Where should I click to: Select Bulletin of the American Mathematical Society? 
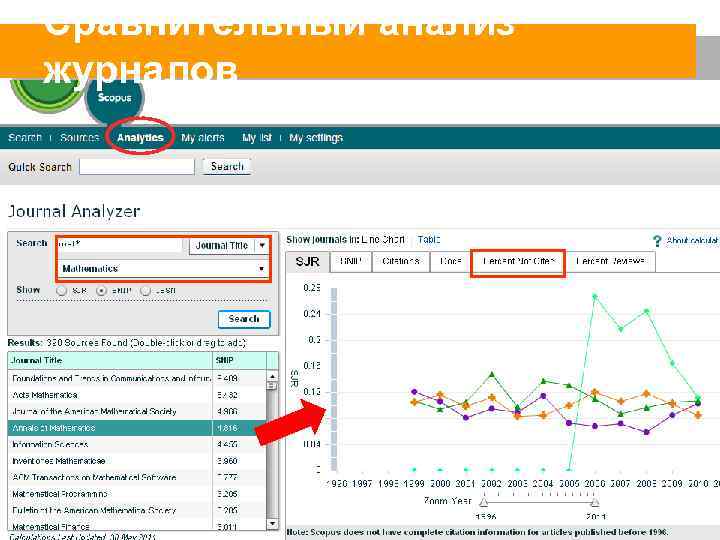(x=136, y=511)
